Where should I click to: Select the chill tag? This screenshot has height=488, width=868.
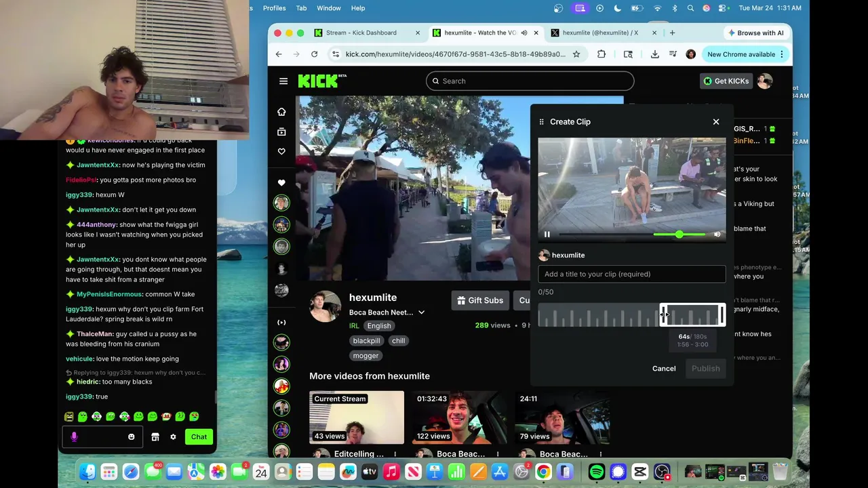[x=399, y=341]
